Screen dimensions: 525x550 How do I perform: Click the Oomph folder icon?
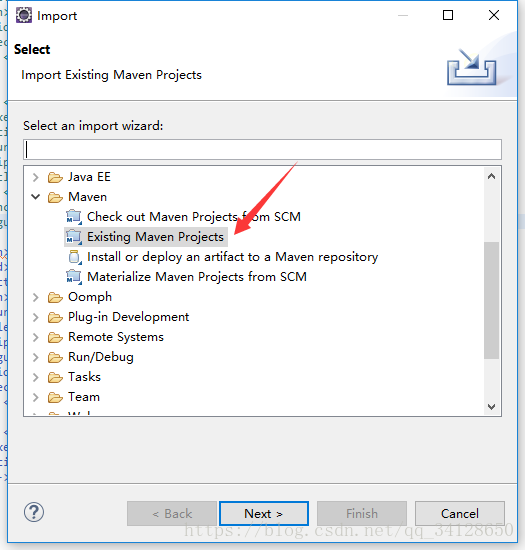[x=55, y=297]
